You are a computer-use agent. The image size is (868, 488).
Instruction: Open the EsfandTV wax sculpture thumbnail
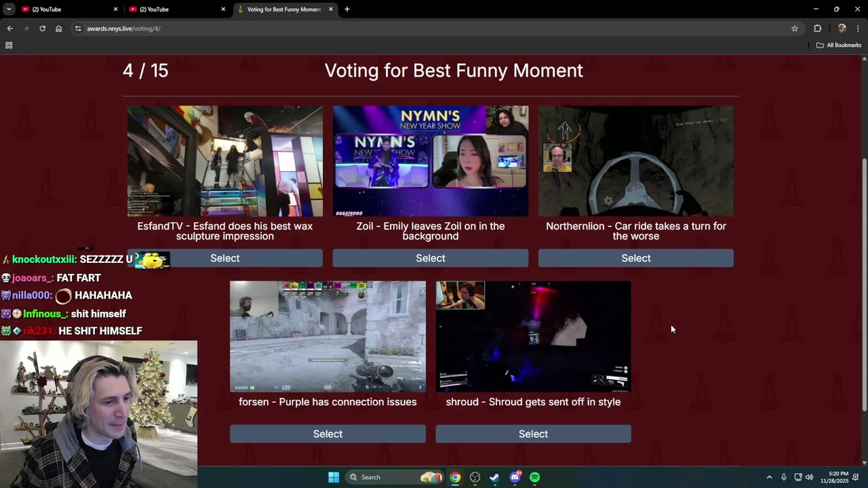tap(225, 161)
